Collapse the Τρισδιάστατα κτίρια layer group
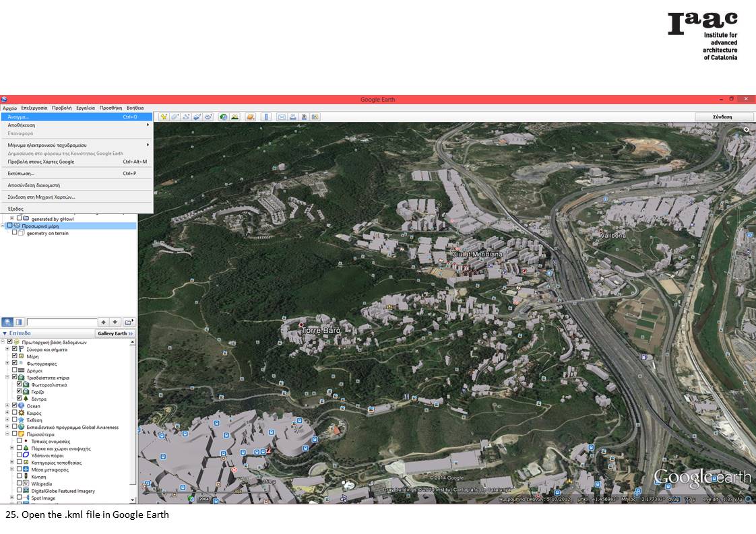This screenshot has height=534, width=756. pos(7,378)
